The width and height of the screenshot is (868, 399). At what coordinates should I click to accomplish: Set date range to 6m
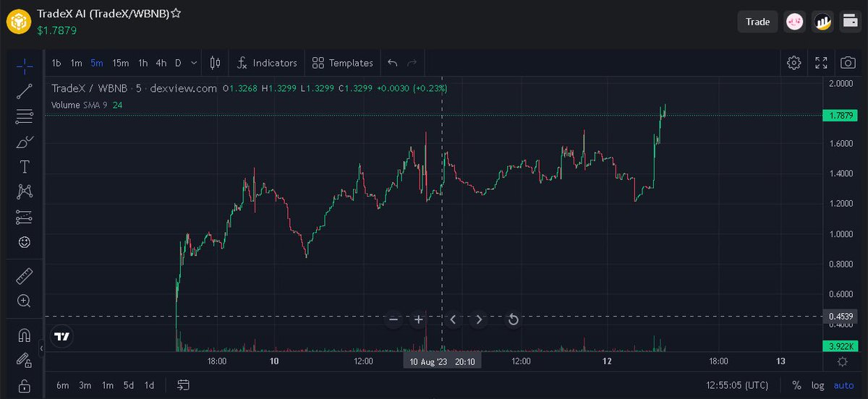62,385
